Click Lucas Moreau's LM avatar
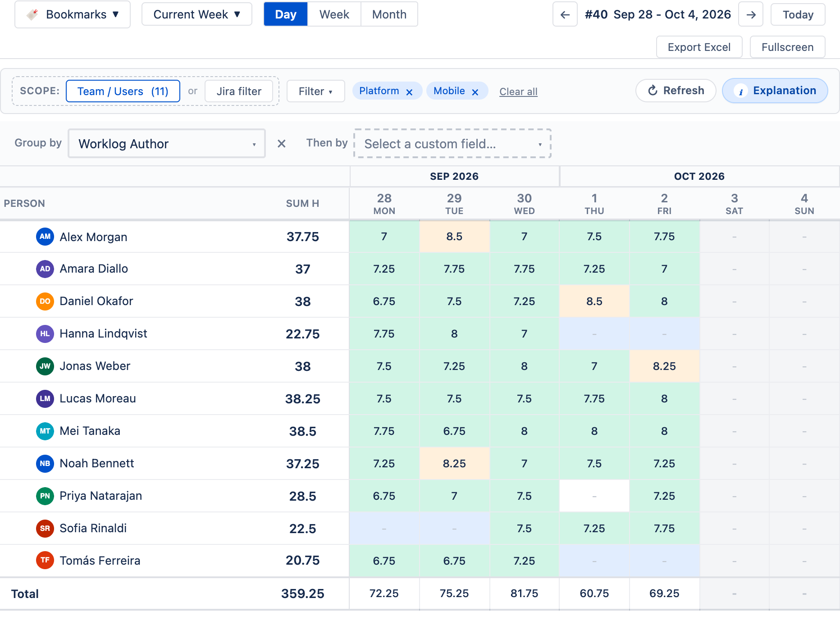840x621 pixels. 45,399
